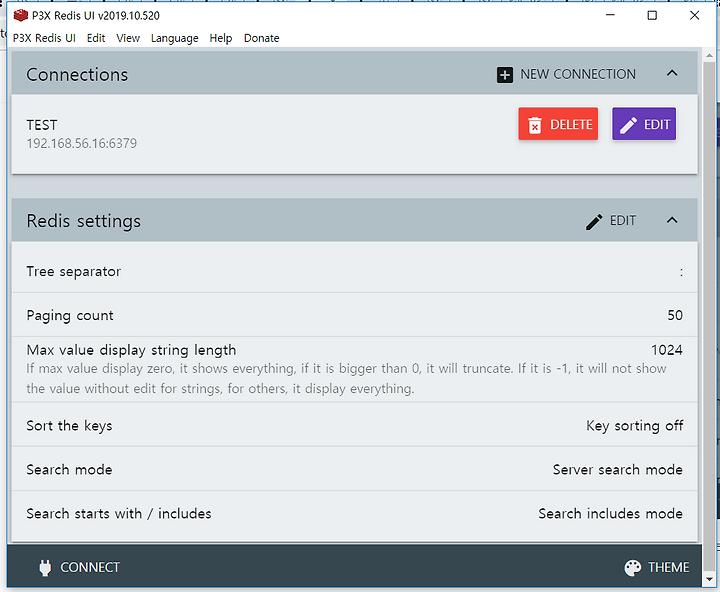Click the Key sorting off value

[x=635, y=426]
